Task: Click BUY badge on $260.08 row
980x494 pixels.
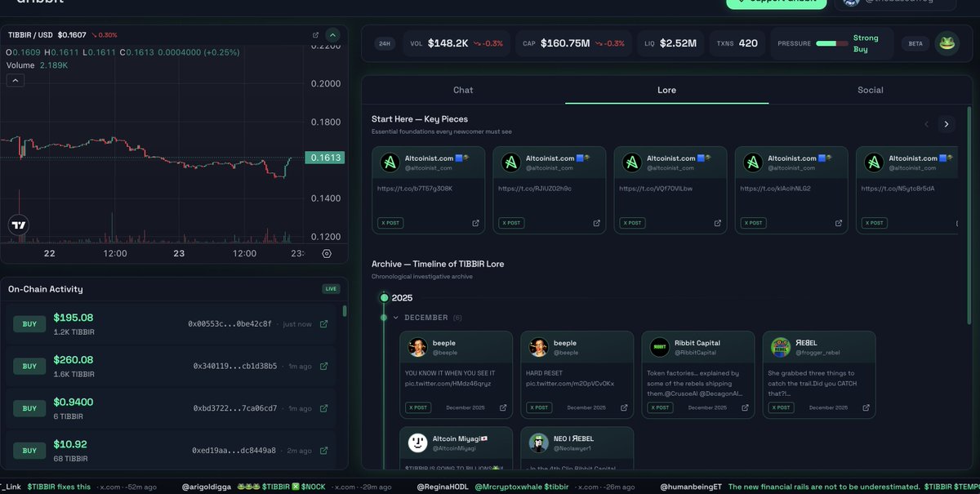Action: tap(29, 367)
